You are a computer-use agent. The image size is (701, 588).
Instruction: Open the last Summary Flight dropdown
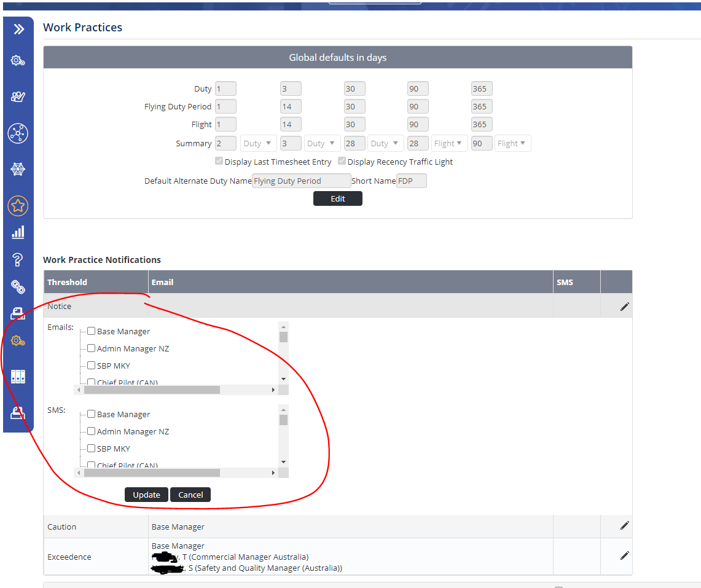(513, 144)
